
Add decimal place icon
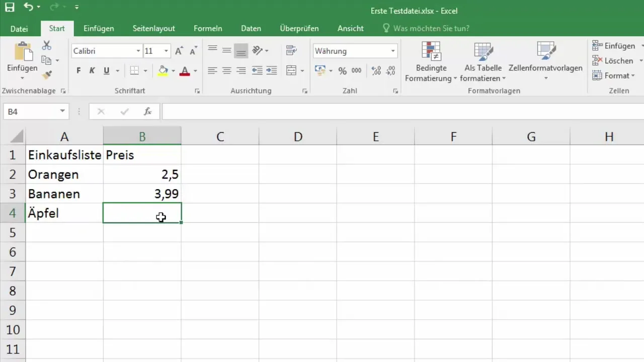point(376,71)
